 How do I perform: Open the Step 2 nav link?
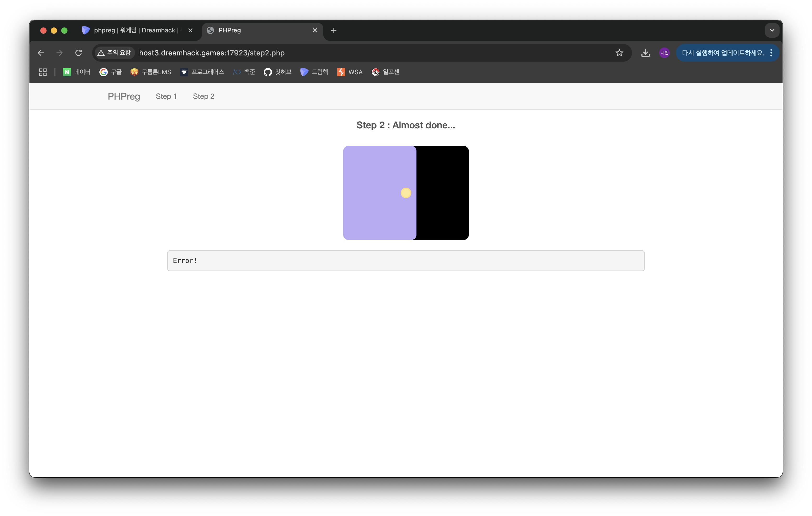(203, 96)
